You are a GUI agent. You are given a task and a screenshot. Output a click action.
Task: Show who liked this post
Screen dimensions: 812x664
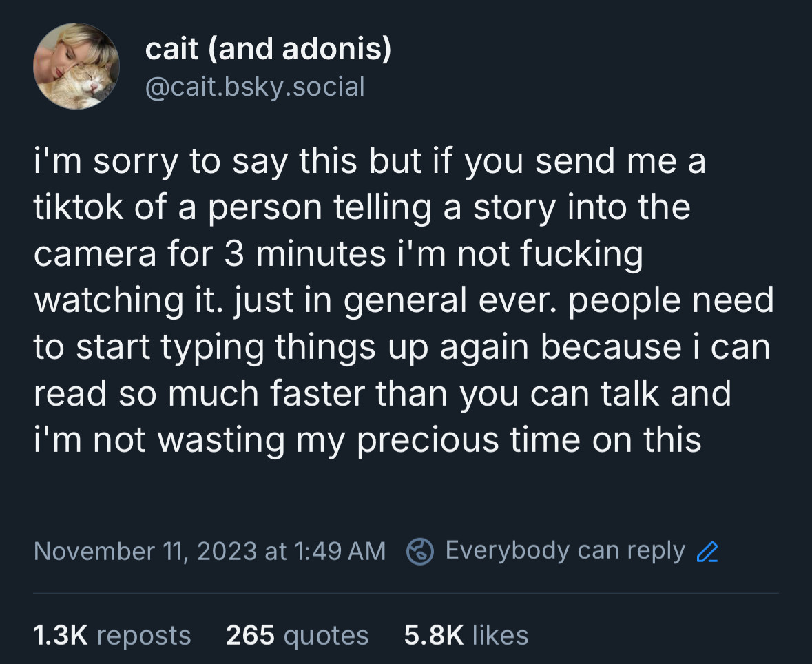click(x=466, y=635)
